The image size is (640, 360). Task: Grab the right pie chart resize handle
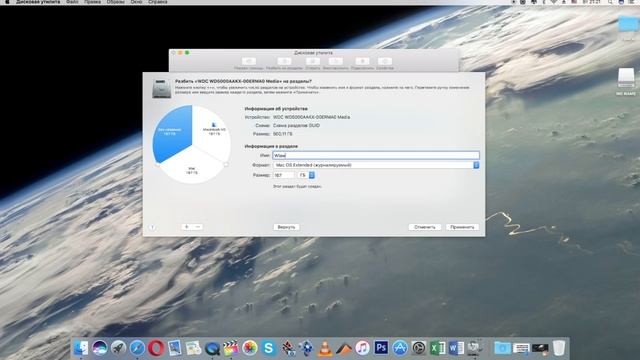[x=226, y=164]
